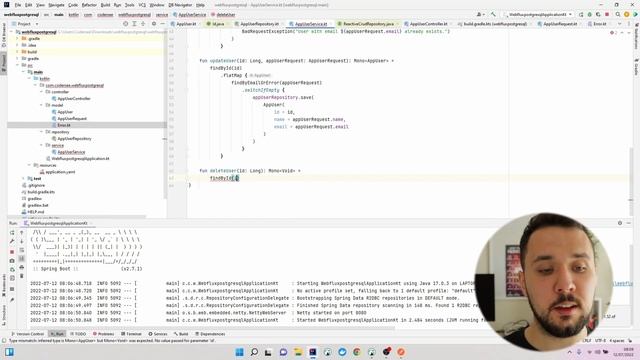This screenshot has width=640, height=360.
Task: Collapse the model folder in project tree
Action: coord(42,105)
